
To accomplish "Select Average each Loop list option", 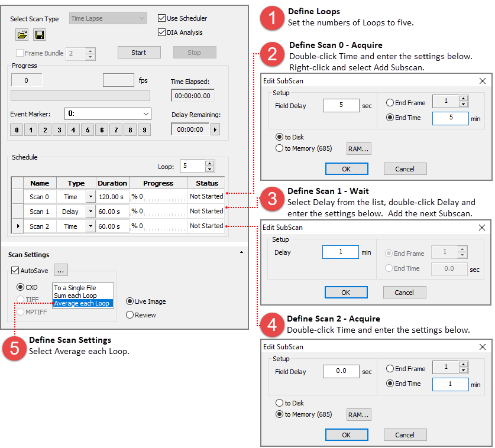I will [82, 304].
